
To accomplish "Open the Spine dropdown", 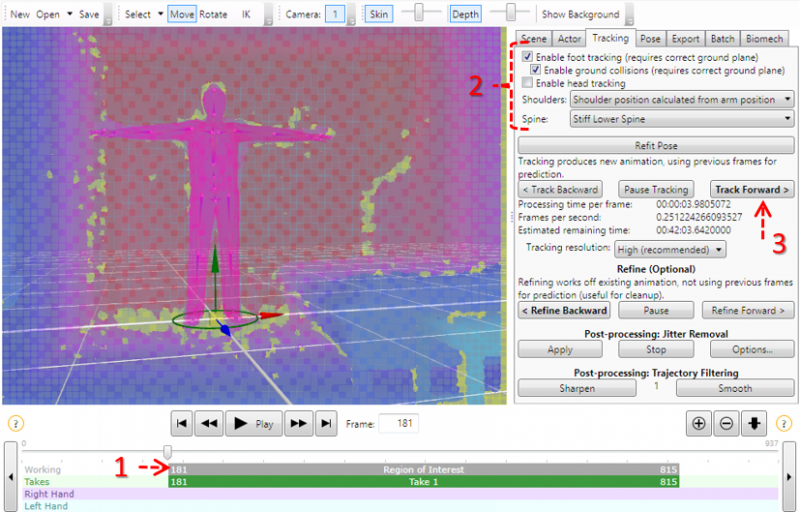I will pyautogui.click(x=682, y=119).
